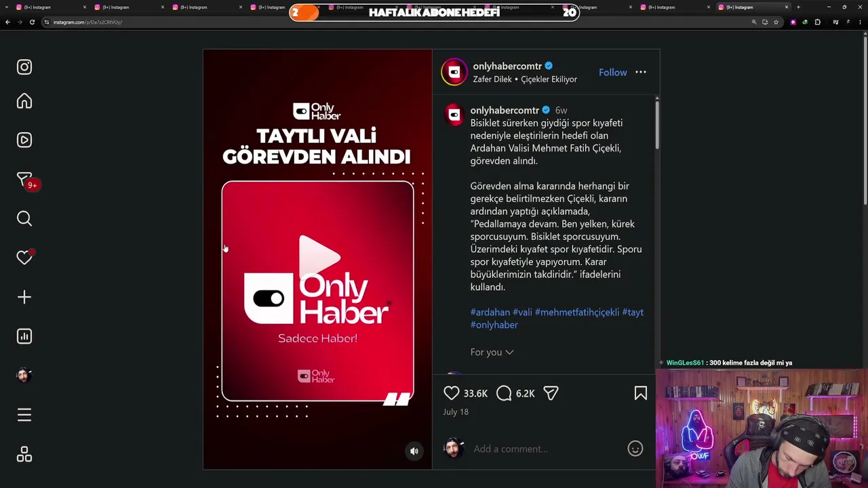Open the Chrome three-dot menu

click(860, 22)
